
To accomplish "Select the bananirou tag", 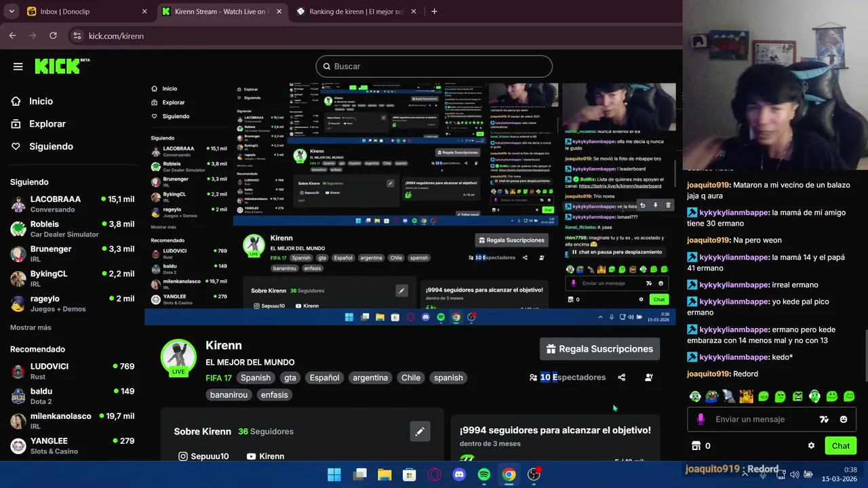I will click(229, 394).
